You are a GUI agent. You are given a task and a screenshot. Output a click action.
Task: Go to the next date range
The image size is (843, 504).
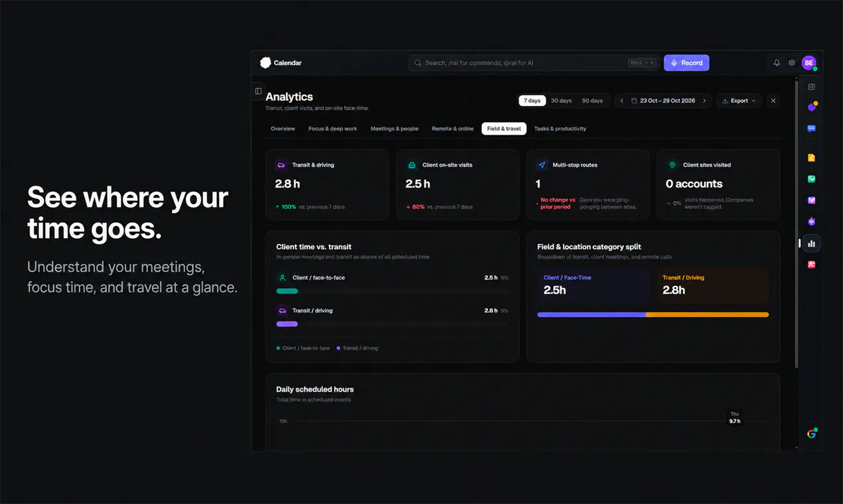click(x=704, y=101)
